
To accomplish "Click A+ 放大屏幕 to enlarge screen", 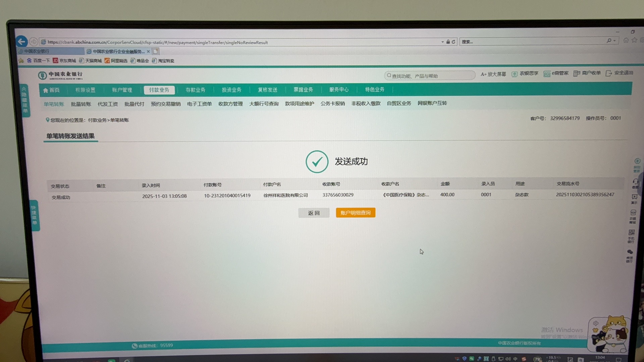I will pos(493,74).
